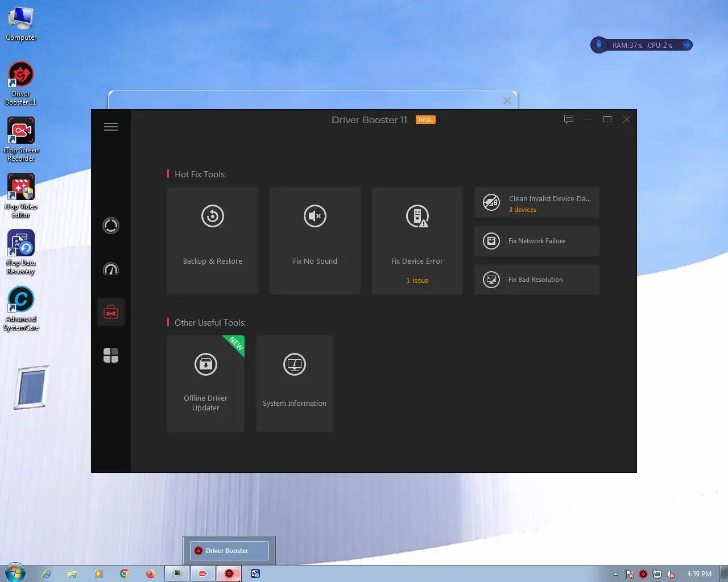The image size is (728, 582).
Task: Minimize the Driver Booster window
Action: 588,119
